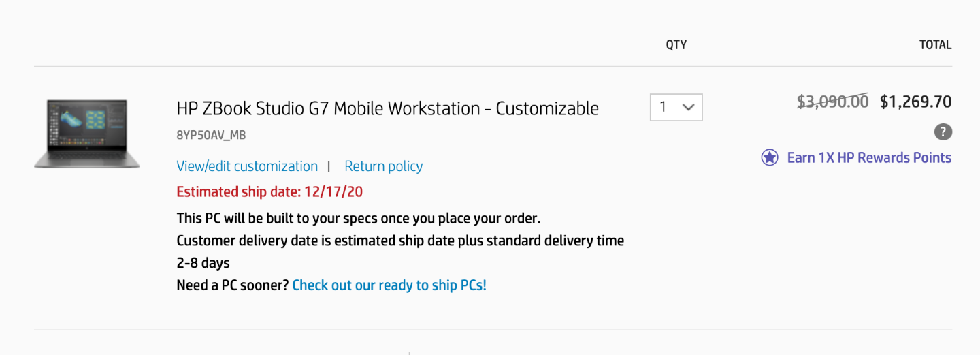
Task: Click the ZBook laptop product thumbnail
Action: point(87,134)
